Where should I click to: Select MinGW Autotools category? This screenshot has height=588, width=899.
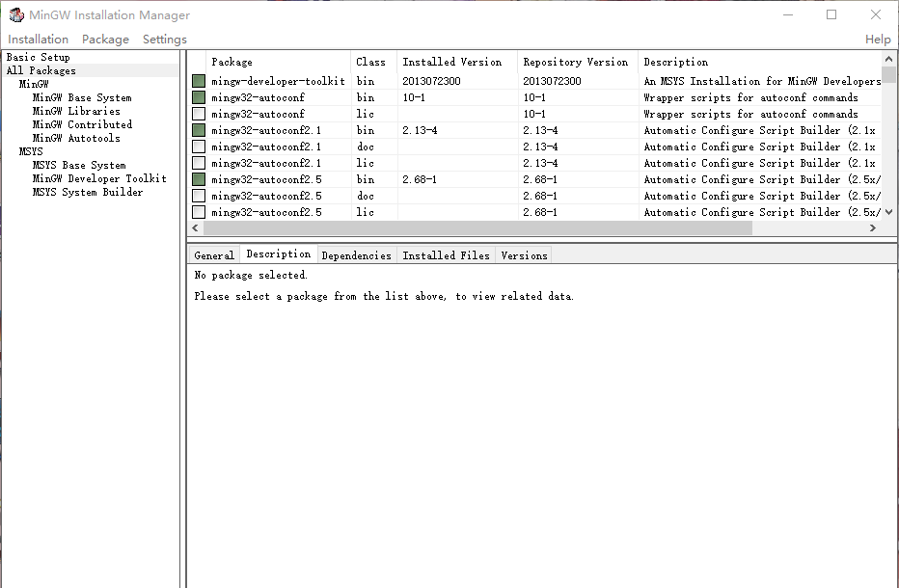pyautogui.click(x=76, y=138)
